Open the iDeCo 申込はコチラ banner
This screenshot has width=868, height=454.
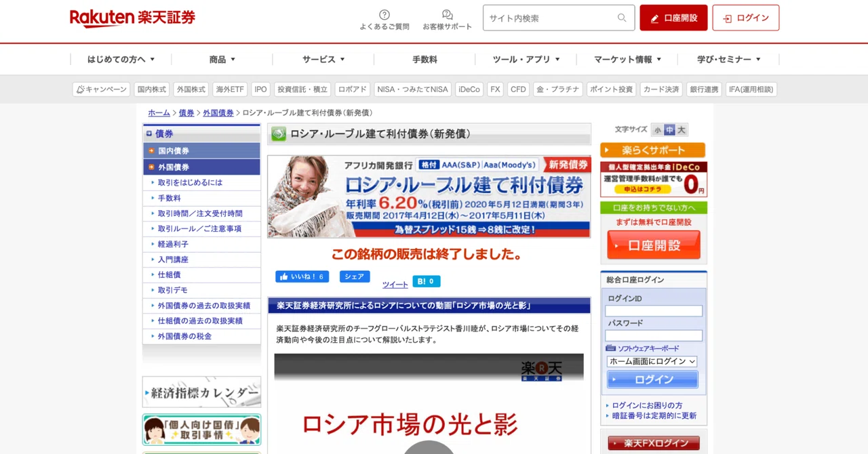[654, 180]
